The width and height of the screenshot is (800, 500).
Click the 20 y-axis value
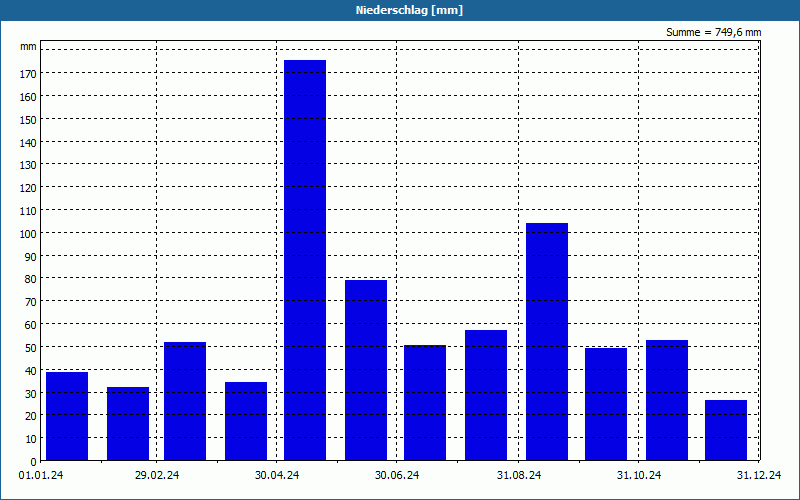(31, 416)
